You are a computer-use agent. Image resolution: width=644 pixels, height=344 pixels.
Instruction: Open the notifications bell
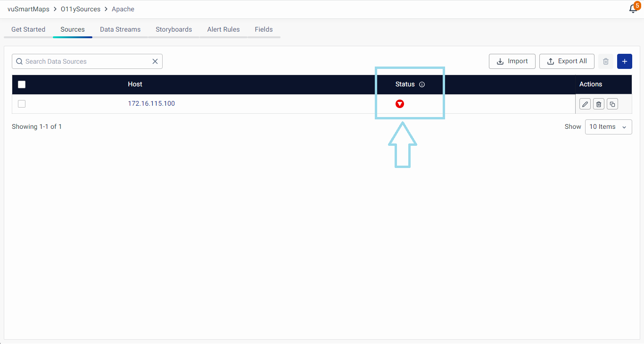(633, 9)
